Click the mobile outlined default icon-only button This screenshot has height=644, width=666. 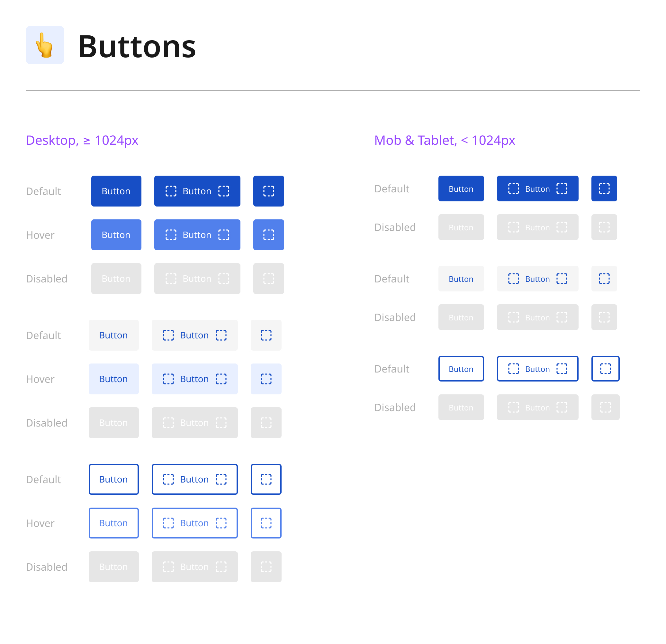(x=606, y=369)
